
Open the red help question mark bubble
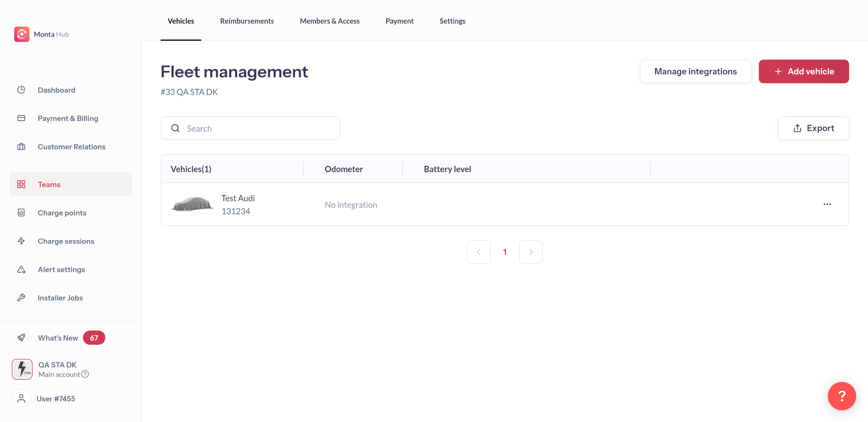(x=842, y=396)
